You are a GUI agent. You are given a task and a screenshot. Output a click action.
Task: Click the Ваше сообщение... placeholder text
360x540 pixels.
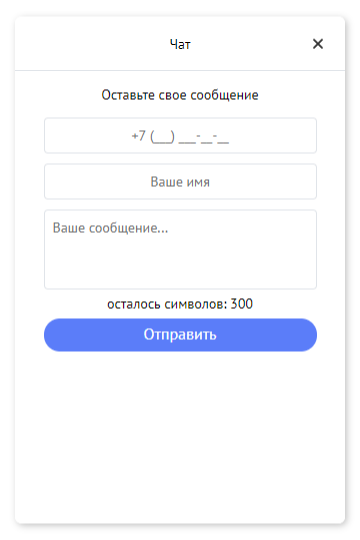[110, 228]
